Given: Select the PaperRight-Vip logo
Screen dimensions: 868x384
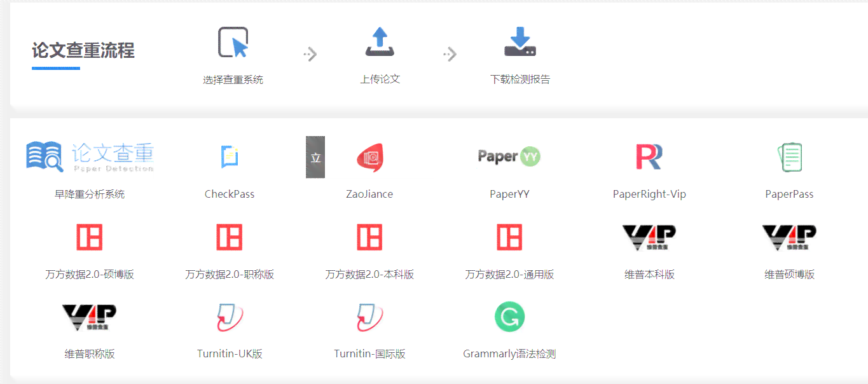Looking at the screenshot, I should (x=649, y=156).
